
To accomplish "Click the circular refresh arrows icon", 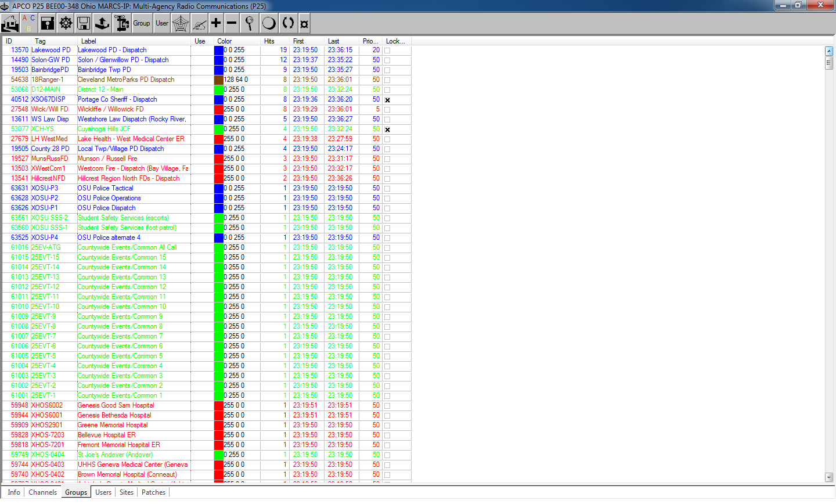I will pos(288,23).
